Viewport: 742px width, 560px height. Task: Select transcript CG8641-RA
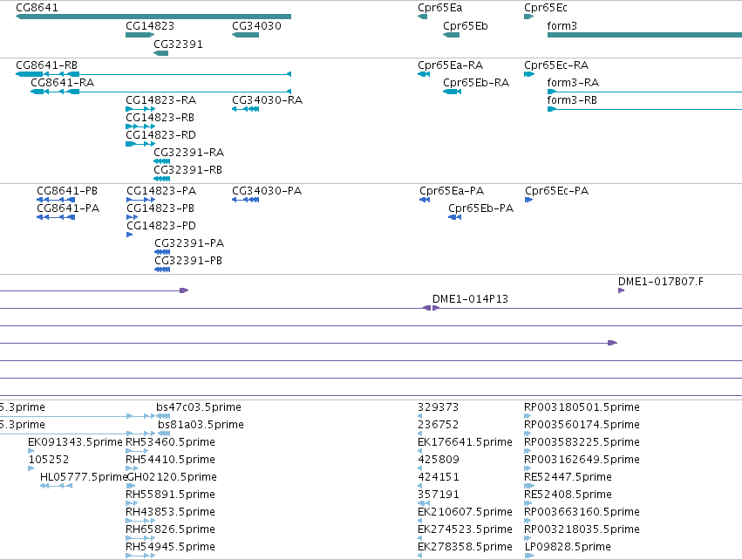161,92
